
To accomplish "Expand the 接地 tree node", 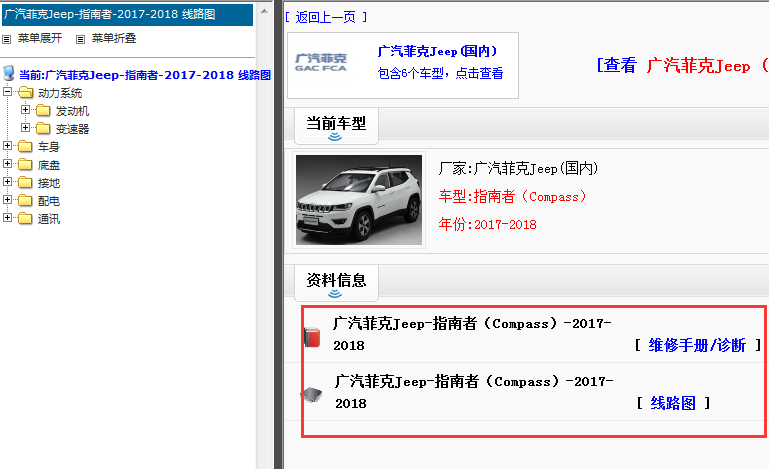I will click(x=7, y=182).
